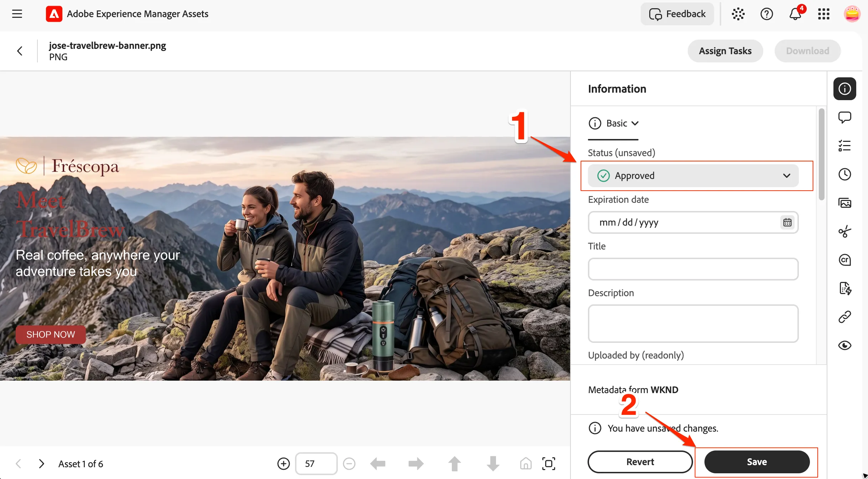Click into the Description text area

(693, 324)
